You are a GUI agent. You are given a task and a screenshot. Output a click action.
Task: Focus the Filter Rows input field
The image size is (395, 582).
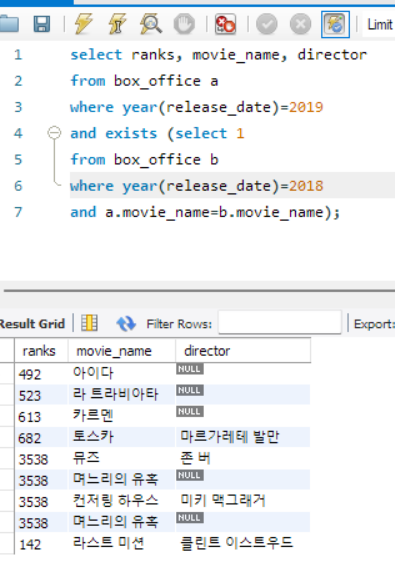[x=280, y=322]
